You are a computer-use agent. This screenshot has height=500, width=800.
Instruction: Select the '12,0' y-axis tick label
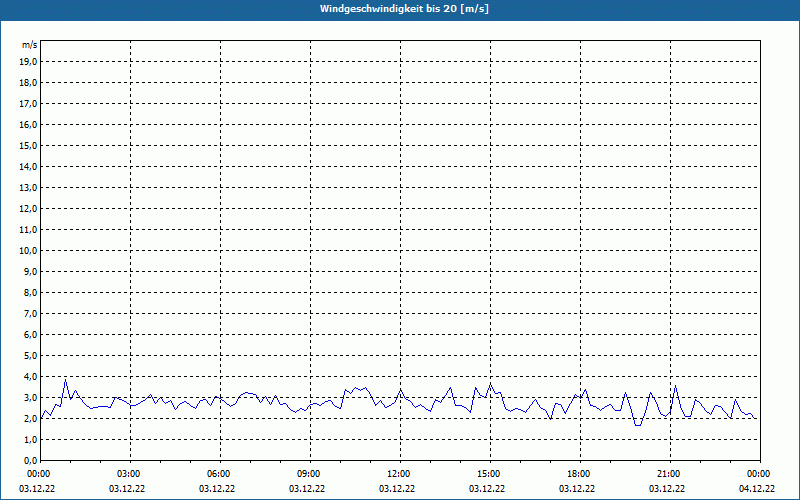point(28,208)
